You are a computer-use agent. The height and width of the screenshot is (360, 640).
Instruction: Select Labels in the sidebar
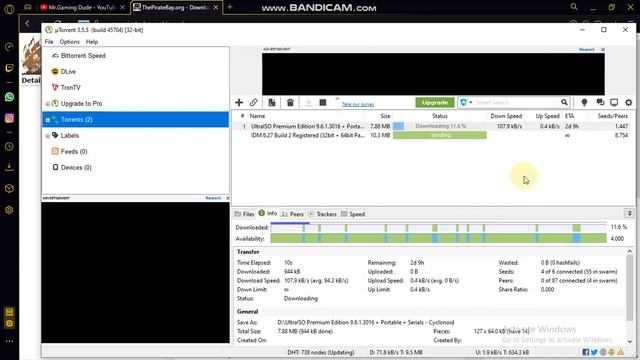click(70, 136)
